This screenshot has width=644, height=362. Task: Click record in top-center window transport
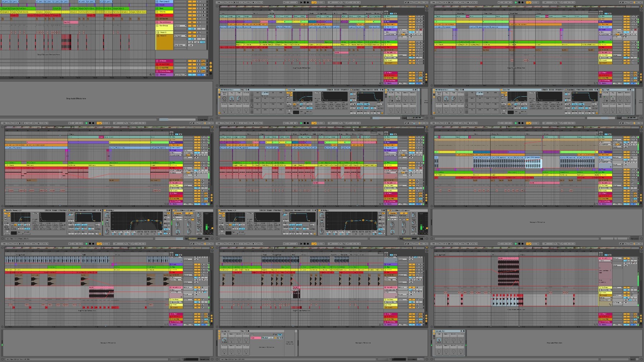point(308,3)
